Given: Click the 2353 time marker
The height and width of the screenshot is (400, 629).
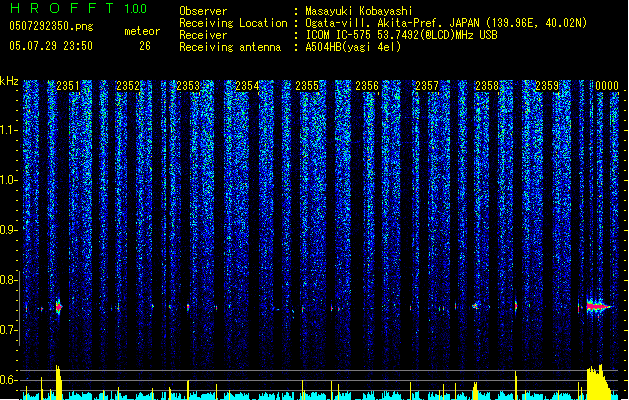Looking at the screenshot, I should (x=188, y=86).
